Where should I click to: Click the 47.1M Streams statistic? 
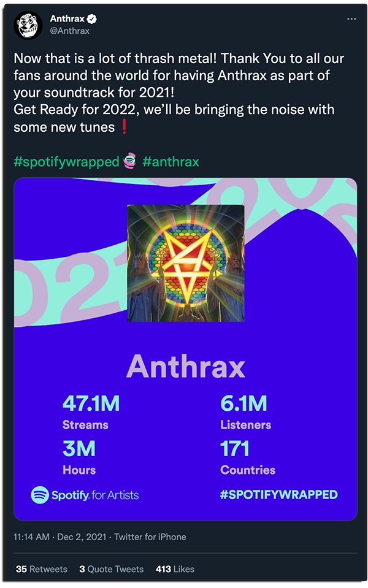[91, 412]
